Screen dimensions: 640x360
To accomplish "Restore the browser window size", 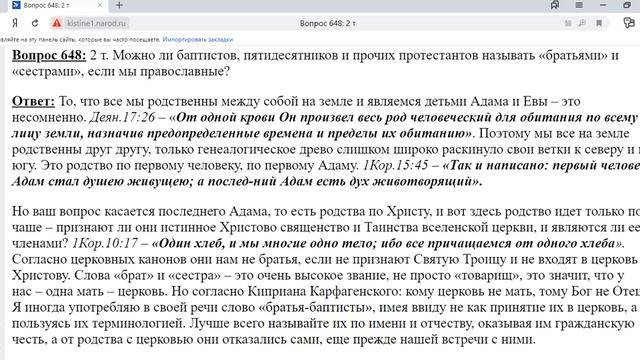I will (x=627, y=5).
